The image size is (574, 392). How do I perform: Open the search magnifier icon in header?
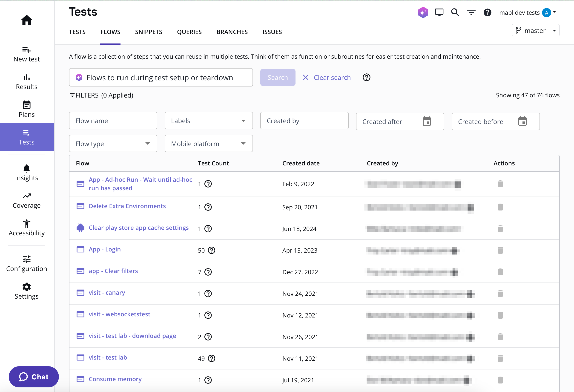click(455, 12)
